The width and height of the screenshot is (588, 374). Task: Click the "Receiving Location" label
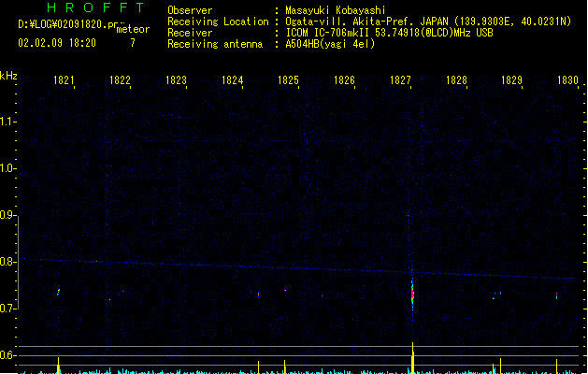[218, 22]
